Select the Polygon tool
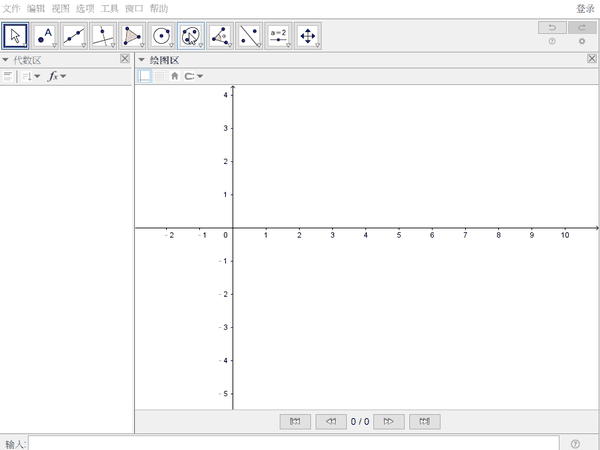Image resolution: width=600 pixels, height=450 pixels. pos(132,36)
